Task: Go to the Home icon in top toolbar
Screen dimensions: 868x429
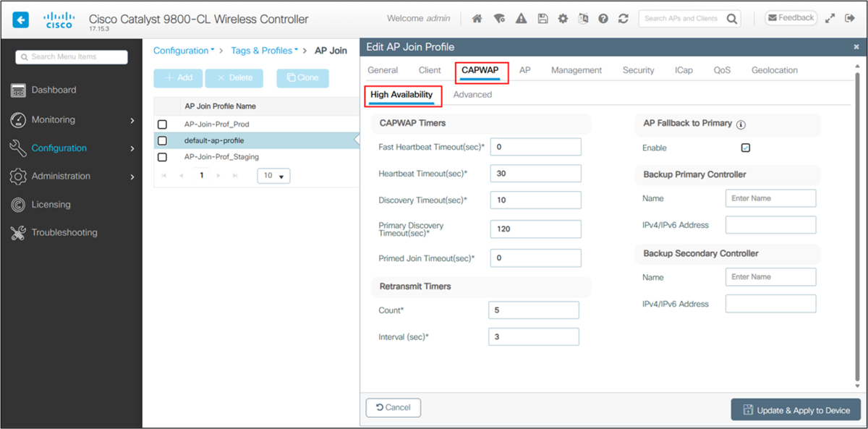Action: point(477,20)
